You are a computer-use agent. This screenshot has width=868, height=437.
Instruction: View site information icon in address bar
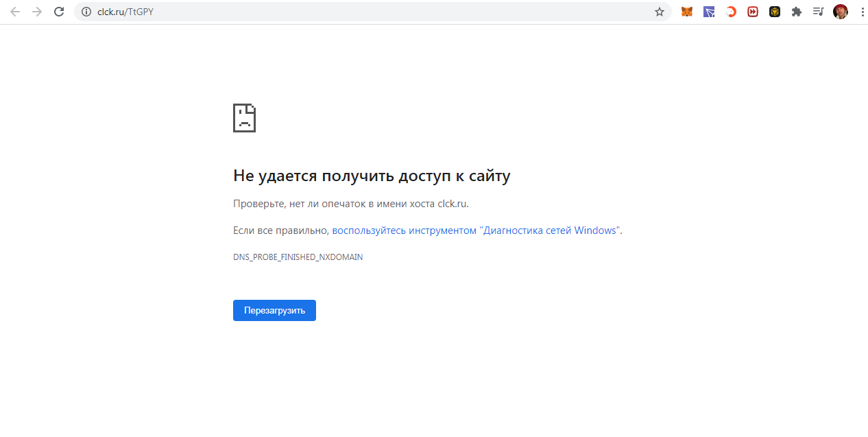(x=86, y=12)
